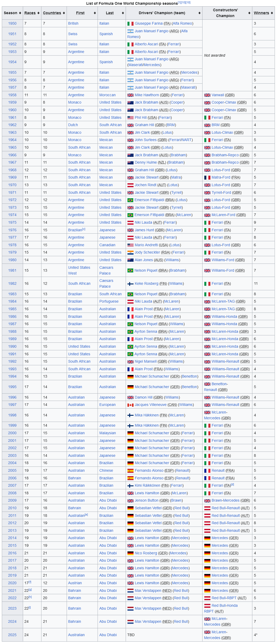The height and width of the screenshot is (644, 277).
Task: Open the Vanwall constructor link
Action: pos(218,95)
